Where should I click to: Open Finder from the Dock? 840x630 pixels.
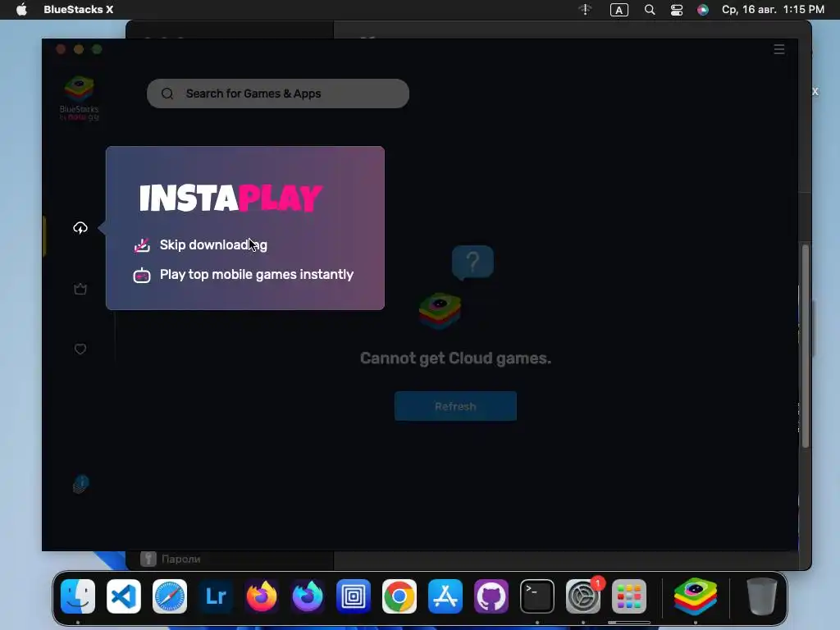click(x=78, y=596)
